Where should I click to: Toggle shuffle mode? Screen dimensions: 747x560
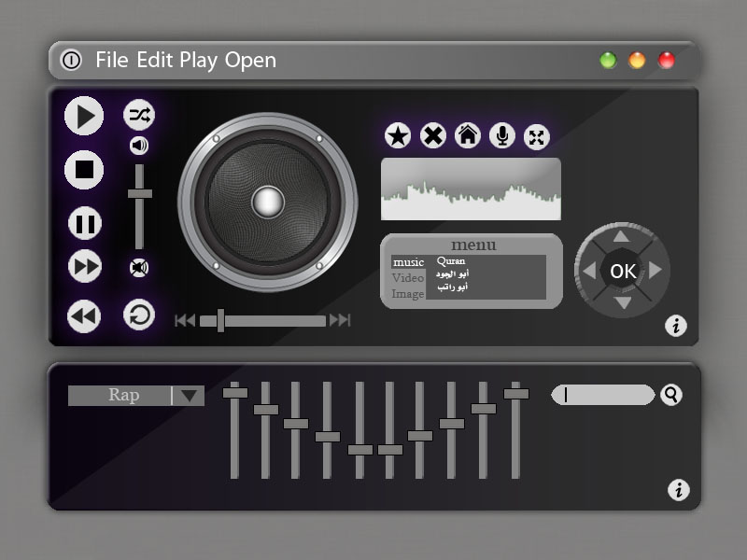coord(139,115)
